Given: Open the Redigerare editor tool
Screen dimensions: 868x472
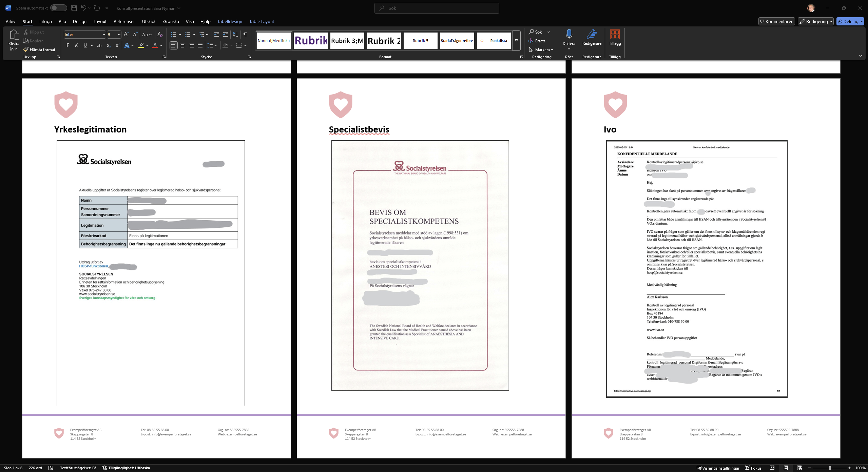Looking at the screenshot, I should coord(592,37).
